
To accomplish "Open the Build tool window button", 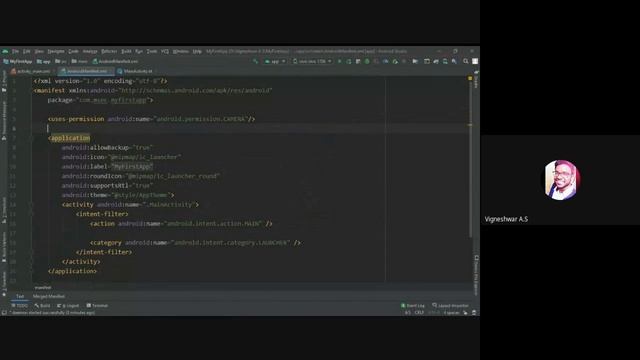I will (42, 305).
